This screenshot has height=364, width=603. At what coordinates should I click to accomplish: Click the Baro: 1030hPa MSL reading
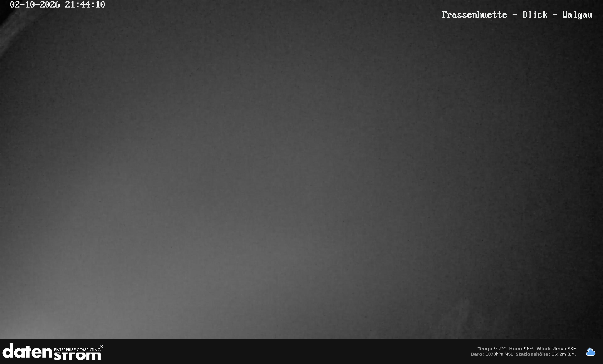click(492, 354)
